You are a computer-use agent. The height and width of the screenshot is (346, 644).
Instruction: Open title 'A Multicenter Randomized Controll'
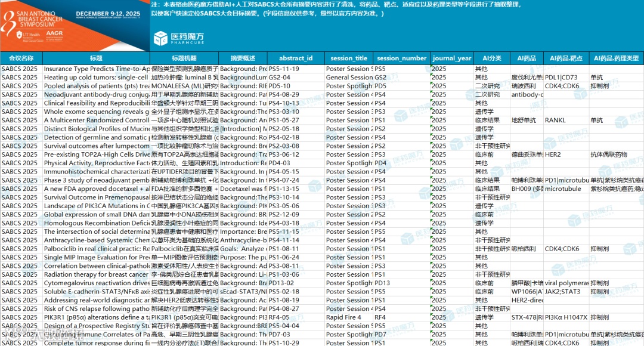click(x=97, y=121)
